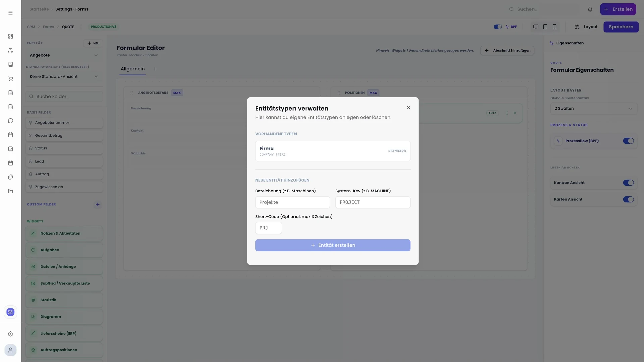Open chat bubble icon in sidebar

click(10, 121)
